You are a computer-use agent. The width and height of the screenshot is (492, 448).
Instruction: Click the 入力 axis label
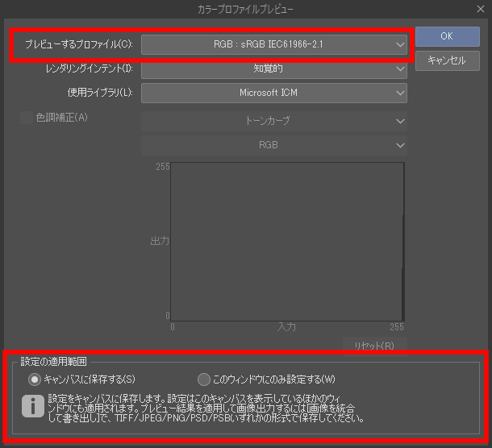[x=286, y=327]
